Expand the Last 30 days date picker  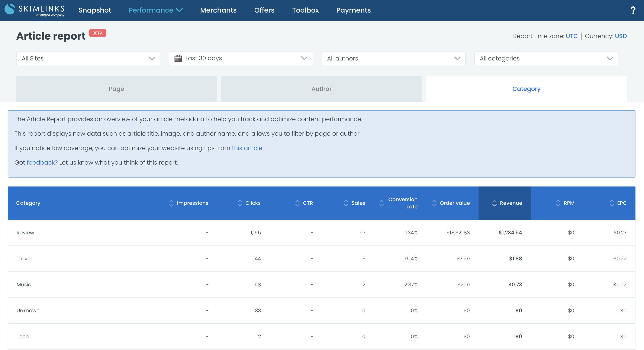click(241, 58)
